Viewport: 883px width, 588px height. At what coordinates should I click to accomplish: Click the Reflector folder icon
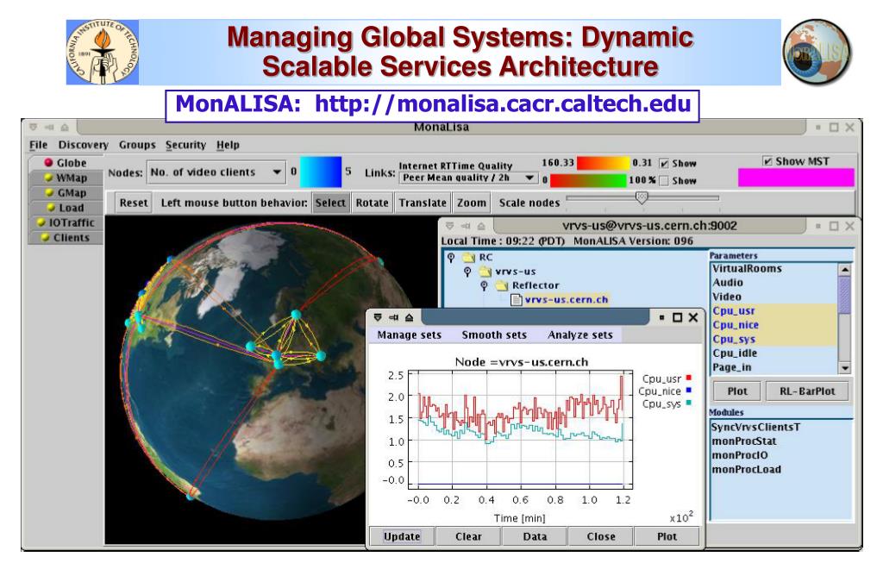501,285
